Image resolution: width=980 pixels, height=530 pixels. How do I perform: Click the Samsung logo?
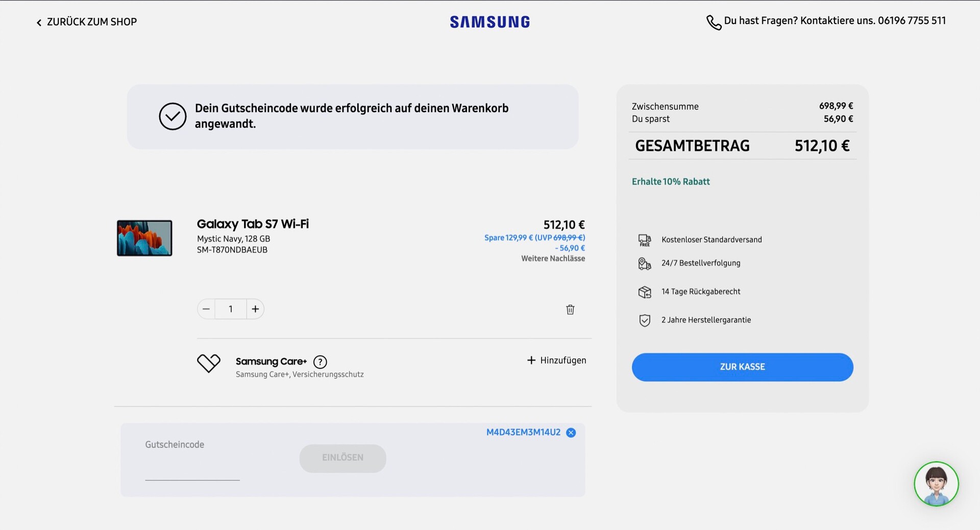490,22
